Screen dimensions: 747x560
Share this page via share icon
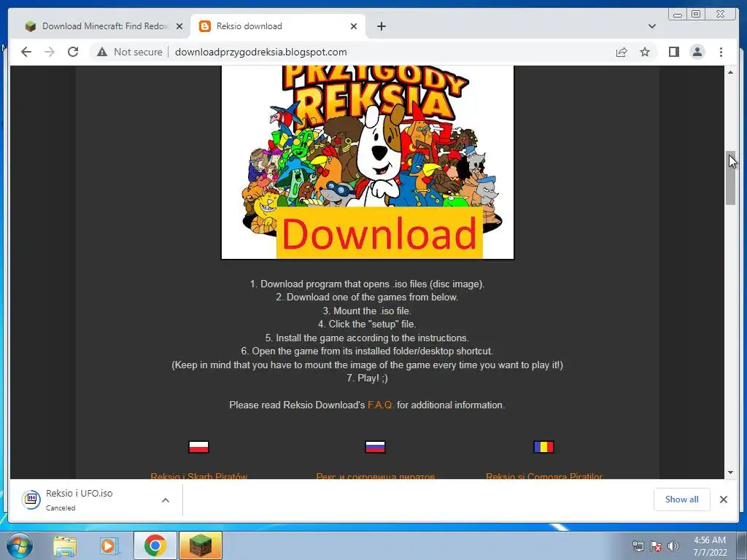coord(622,52)
